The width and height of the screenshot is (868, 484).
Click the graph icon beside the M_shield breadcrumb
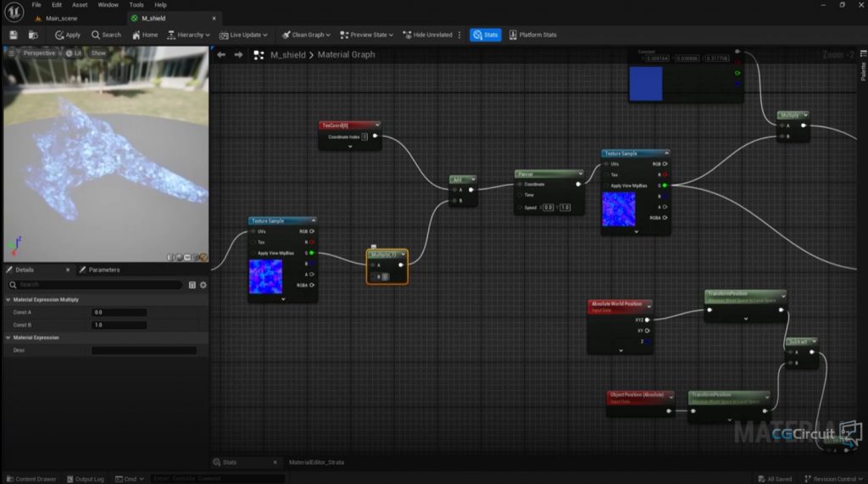point(259,55)
